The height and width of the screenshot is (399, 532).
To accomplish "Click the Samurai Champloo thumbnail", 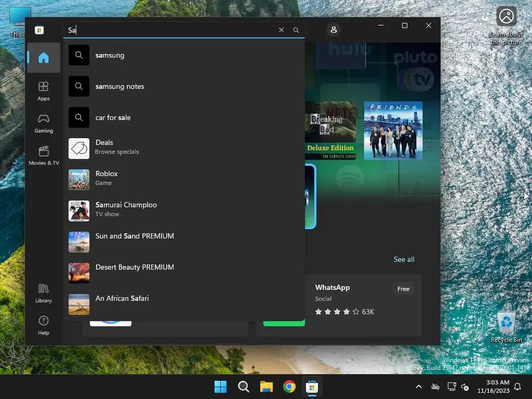I will click(79, 211).
